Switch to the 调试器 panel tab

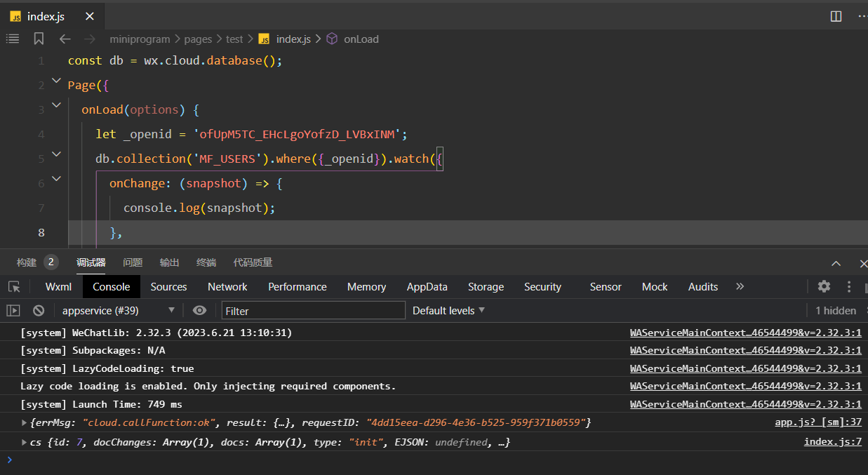pos(91,262)
